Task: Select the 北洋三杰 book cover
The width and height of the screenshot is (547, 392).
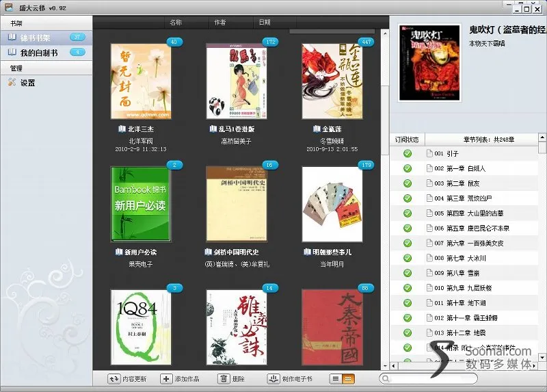Action: [141, 81]
